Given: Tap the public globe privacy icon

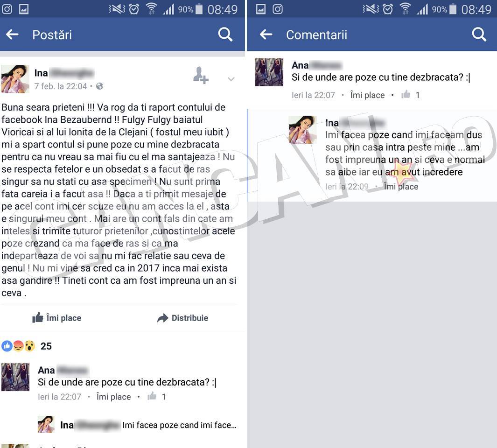Looking at the screenshot, I should click(99, 86).
